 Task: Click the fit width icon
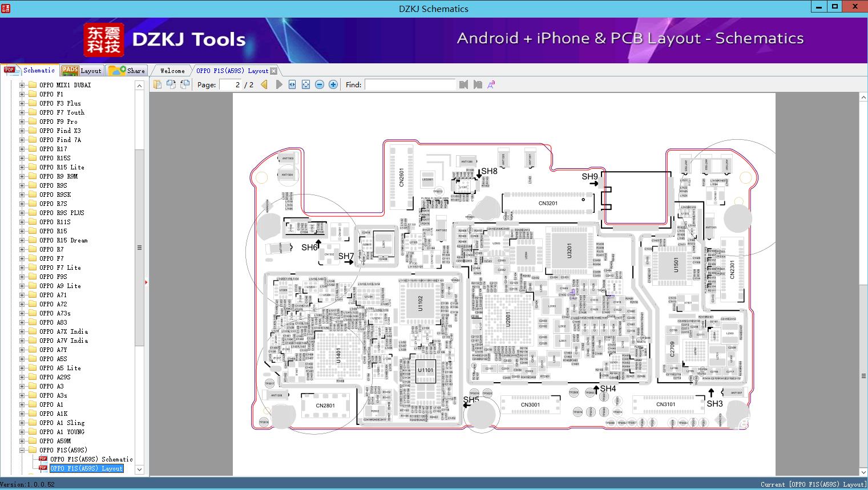(292, 84)
